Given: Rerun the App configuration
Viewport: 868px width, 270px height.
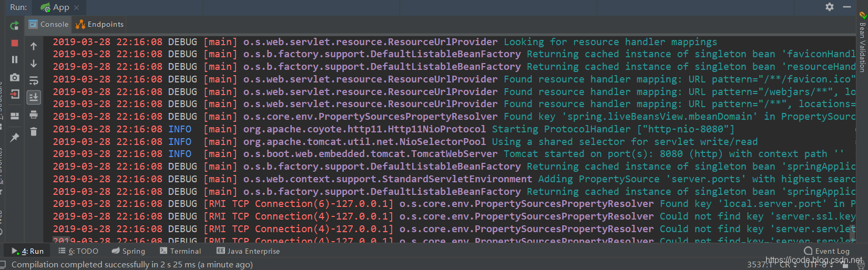Looking at the screenshot, I should tap(14, 25).
